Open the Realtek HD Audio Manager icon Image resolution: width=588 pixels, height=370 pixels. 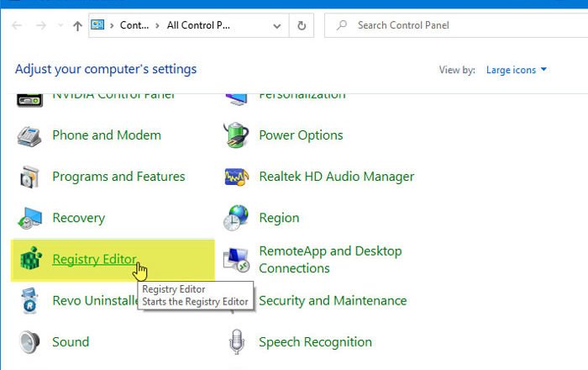click(x=236, y=177)
